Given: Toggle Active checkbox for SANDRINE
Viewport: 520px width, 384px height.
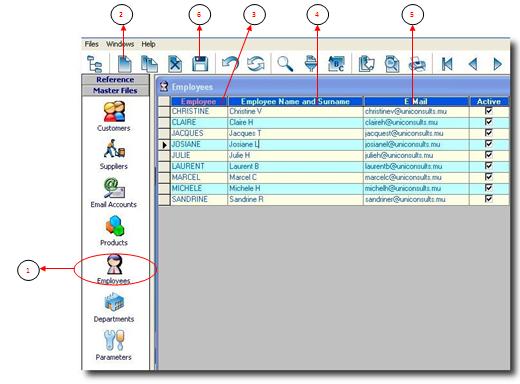Looking at the screenshot, I should (489, 199).
